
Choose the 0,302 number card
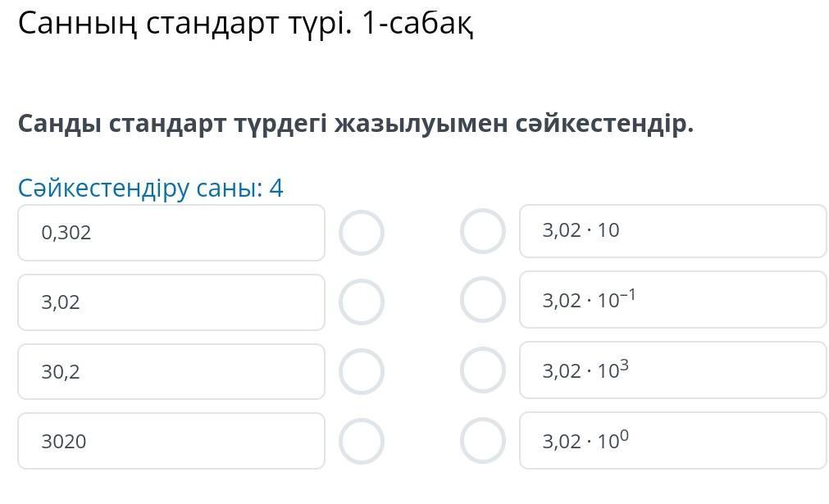pyautogui.click(x=171, y=233)
